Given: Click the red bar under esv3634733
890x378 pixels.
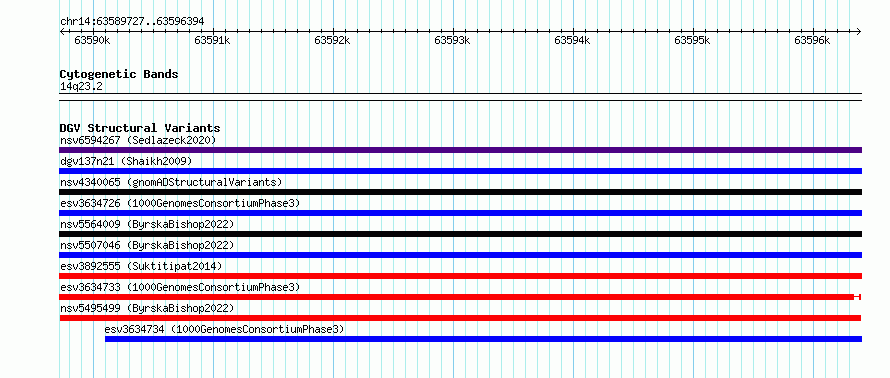Looking at the screenshot, I should click(460, 297).
